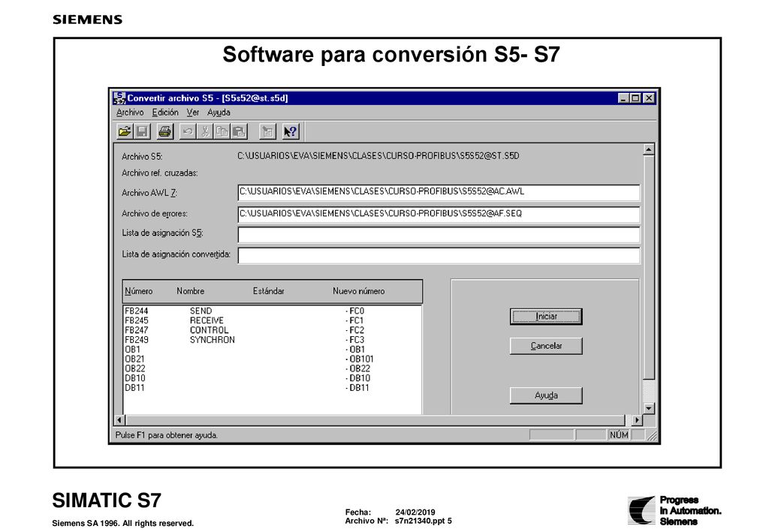Minimize the Convertir archivo S5 window
This screenshot has height=532, width=769.
coord(623,98)
